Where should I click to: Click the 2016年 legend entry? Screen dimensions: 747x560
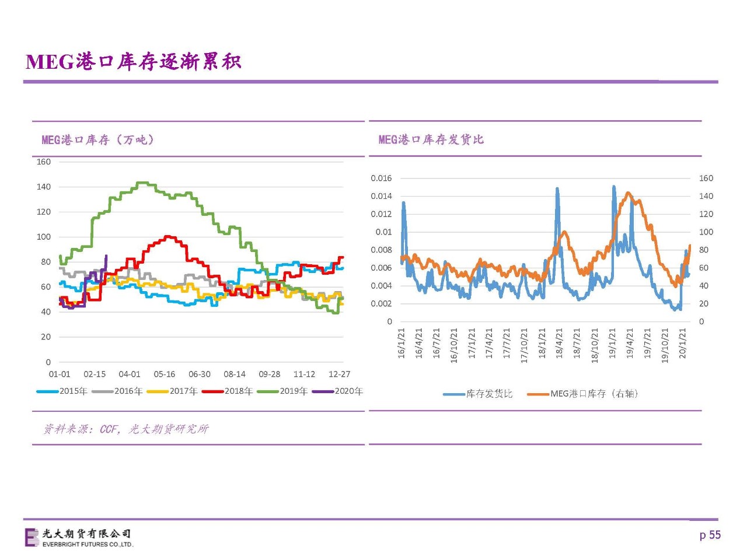[x=117, y=391]
